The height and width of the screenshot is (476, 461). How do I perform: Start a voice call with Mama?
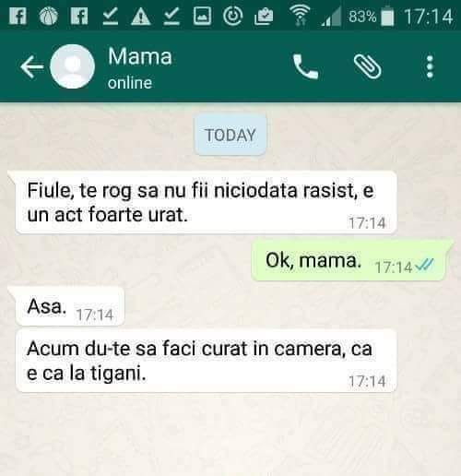[x=305, y=66]
